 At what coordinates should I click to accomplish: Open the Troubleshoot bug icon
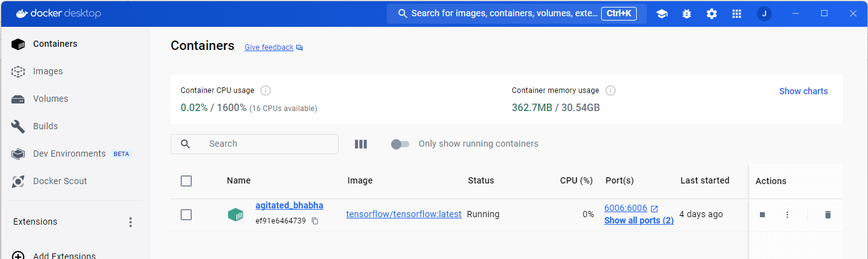(x=687, y=14)
